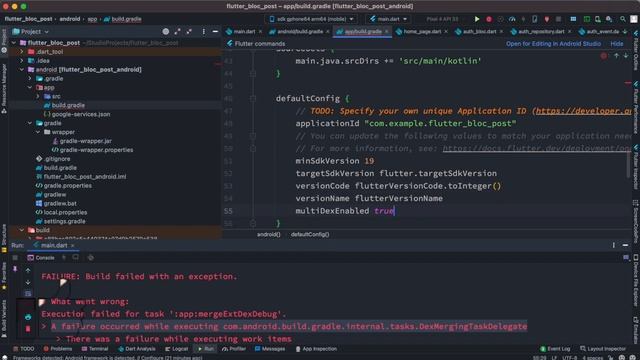This screenshot has height=360, width=640.
Task: Open Resource Manager side tool window
Action: (4, 89)
